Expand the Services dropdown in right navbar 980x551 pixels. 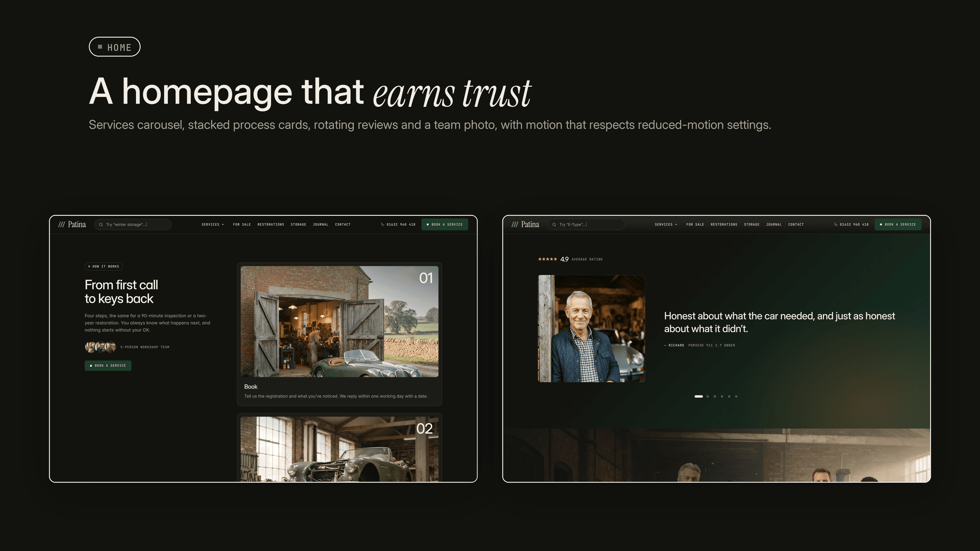pyautogui.click(x=666, y=225)
